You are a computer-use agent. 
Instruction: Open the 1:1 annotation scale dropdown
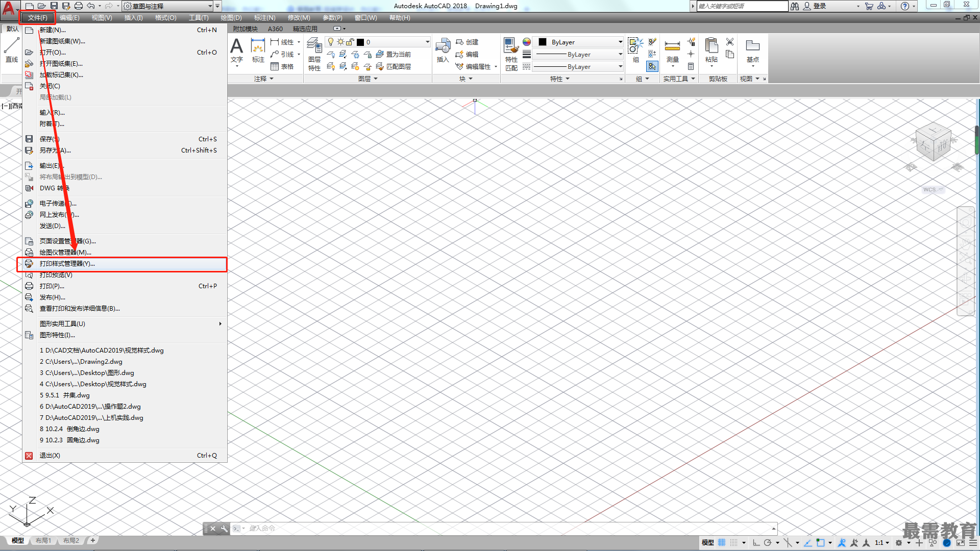coord(882,543)
